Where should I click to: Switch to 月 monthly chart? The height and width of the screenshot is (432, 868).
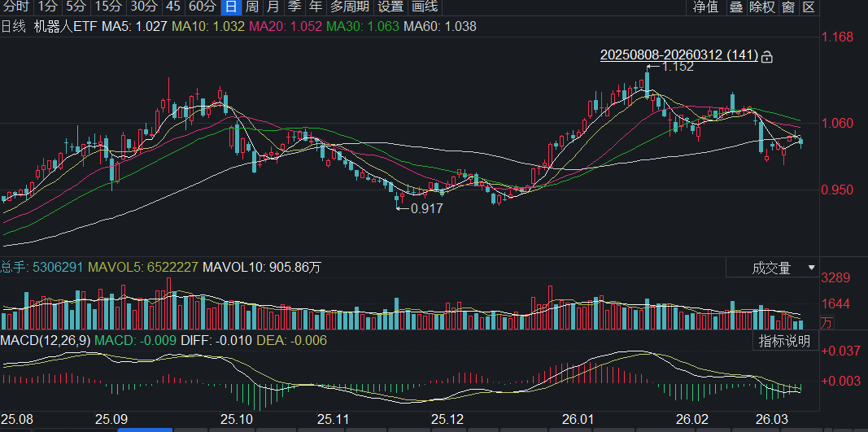tap(273, 7)
